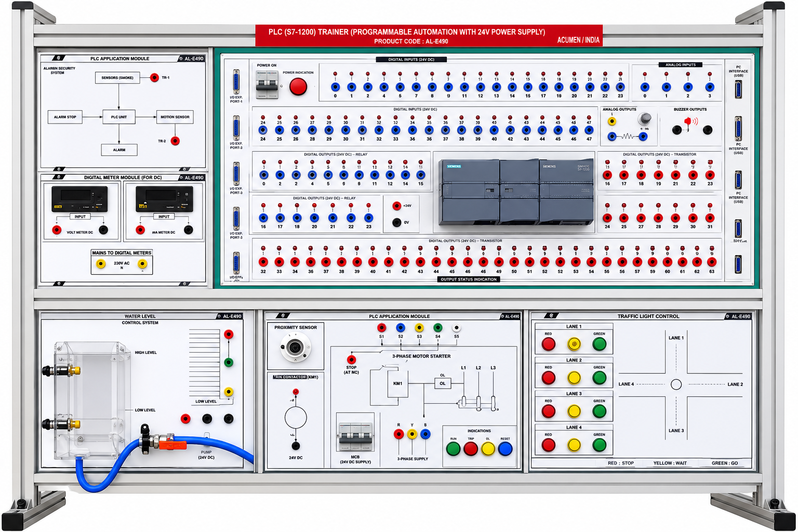Click blue S2 socket
This screenshot has width=798, height=532.
pyautogui.click(x=401, y=327)
